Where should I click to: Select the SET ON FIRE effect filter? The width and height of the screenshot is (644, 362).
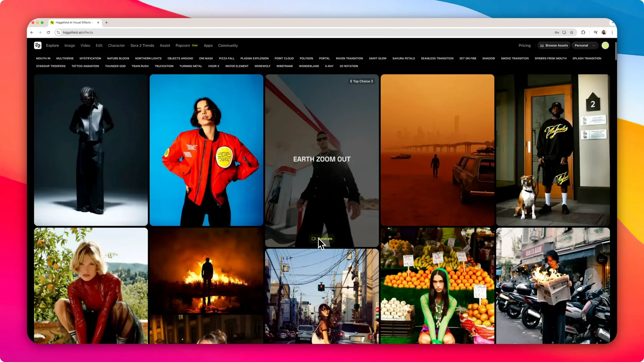pos(468,58)
